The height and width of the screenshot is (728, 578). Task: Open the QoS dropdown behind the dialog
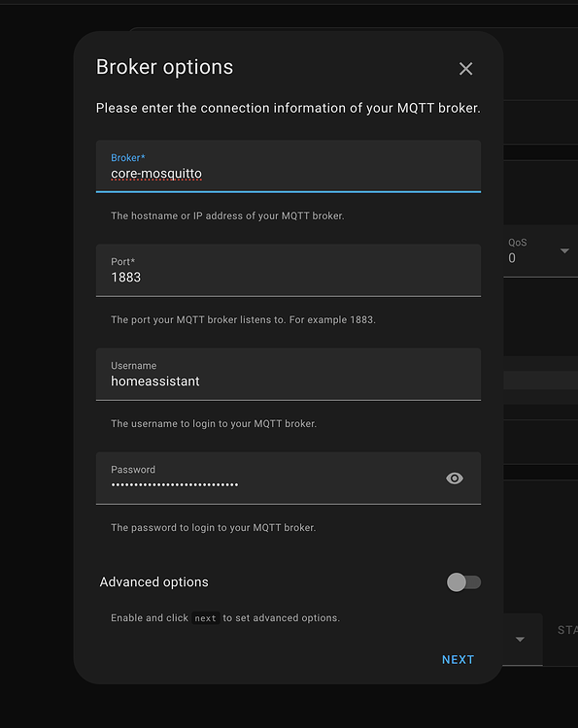coord(541,250)
